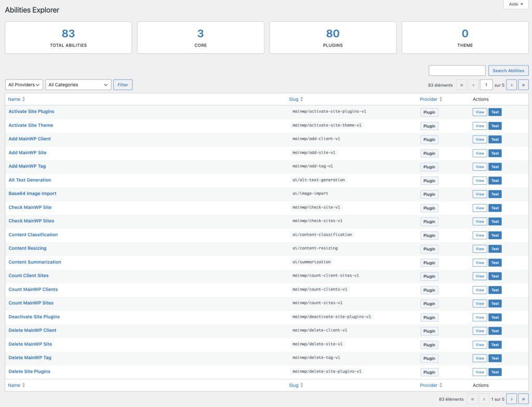
Task: Sort by Slug using the footer arrows
Action: (302, 385)
